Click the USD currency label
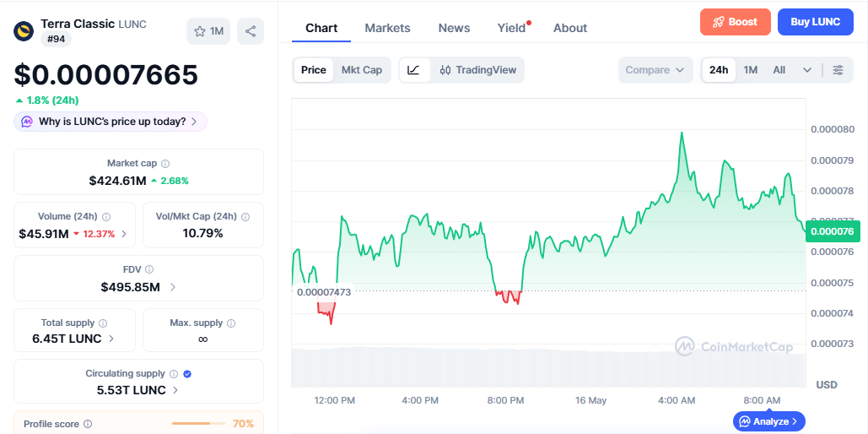 click(827, 385)
